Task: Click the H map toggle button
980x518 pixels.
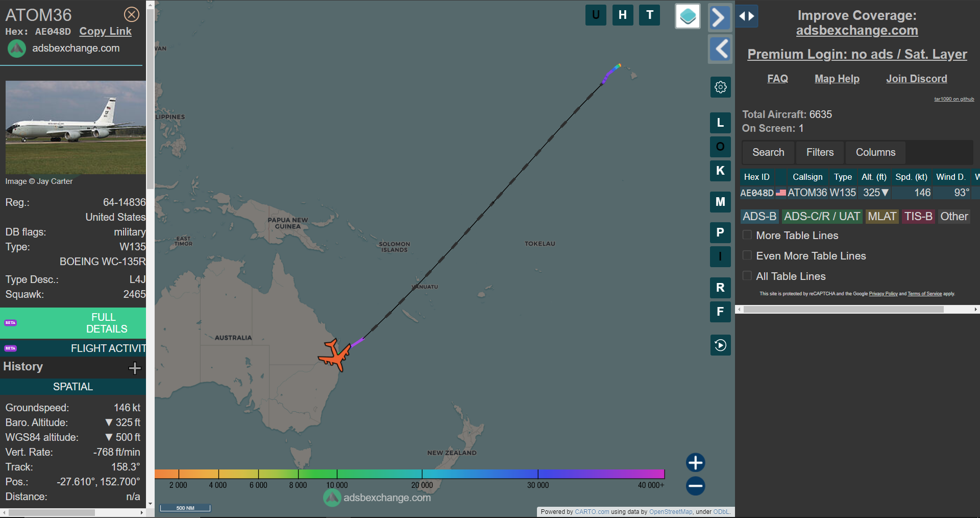Action: [623, 15]
